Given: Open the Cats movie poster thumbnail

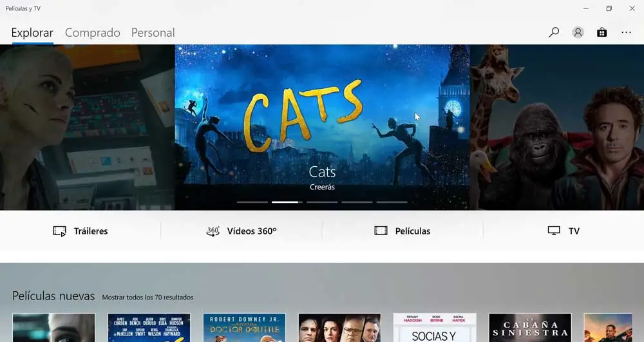Looking at the screenshot, I should (149, 328).
